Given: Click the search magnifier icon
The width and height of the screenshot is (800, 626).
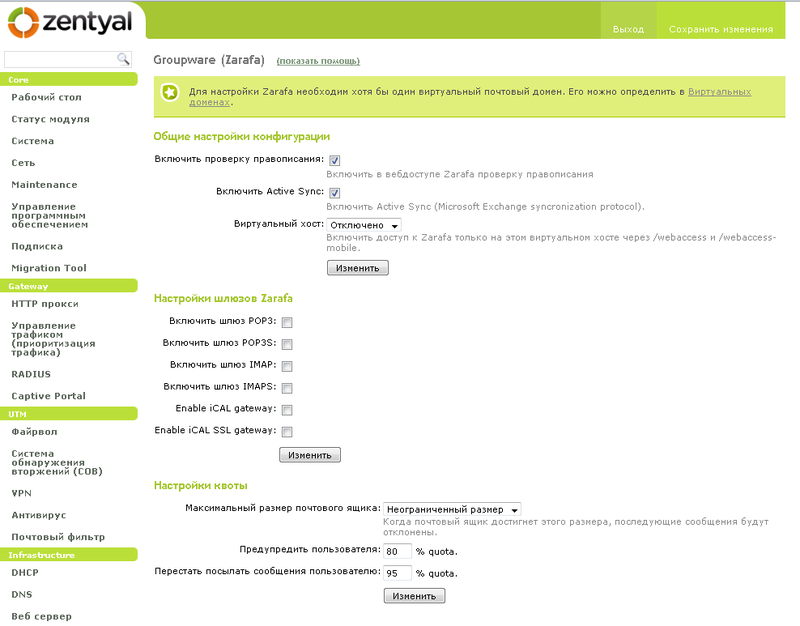Looking at the screenshot, I should coord(123,59).
